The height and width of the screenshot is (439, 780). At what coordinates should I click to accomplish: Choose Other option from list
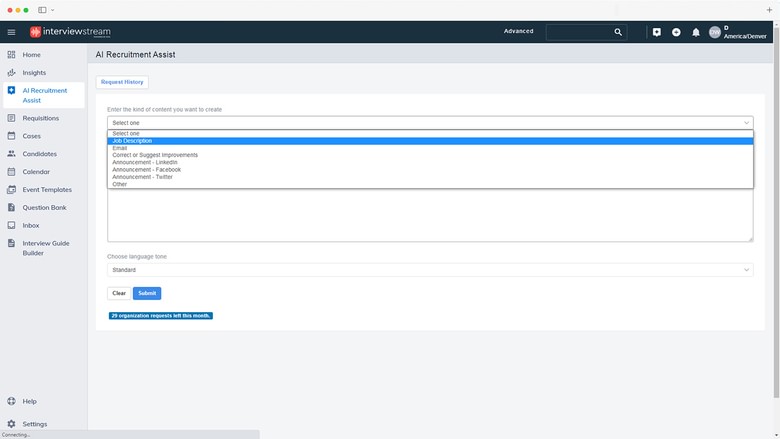[430, 184]
